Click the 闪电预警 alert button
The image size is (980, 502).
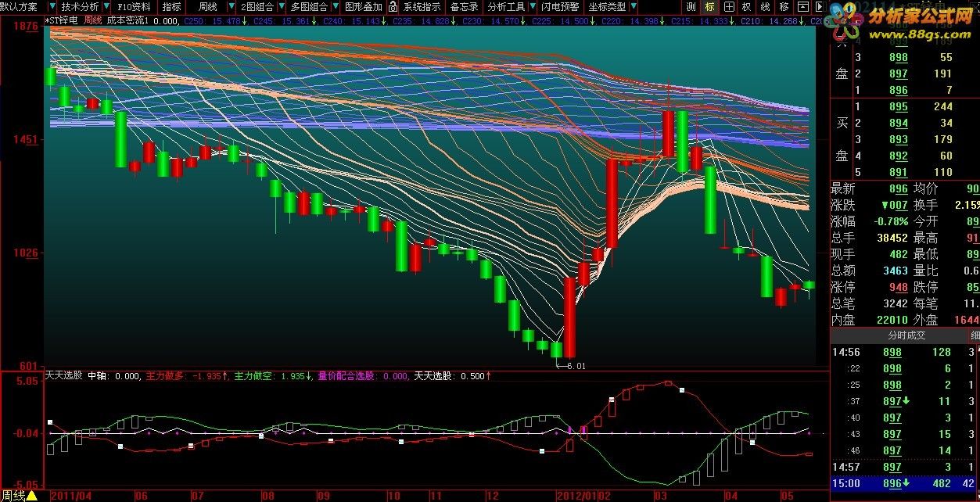(560, 7)
